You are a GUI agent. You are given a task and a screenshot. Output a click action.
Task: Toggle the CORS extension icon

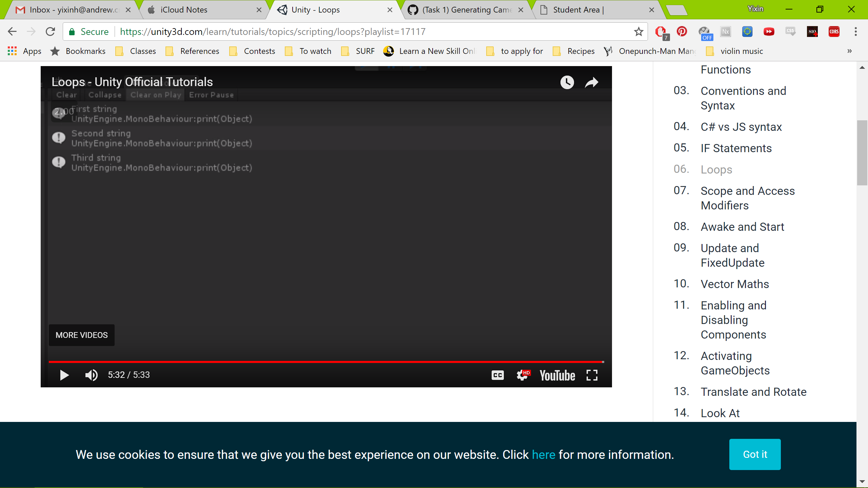[x=834, y=32]
